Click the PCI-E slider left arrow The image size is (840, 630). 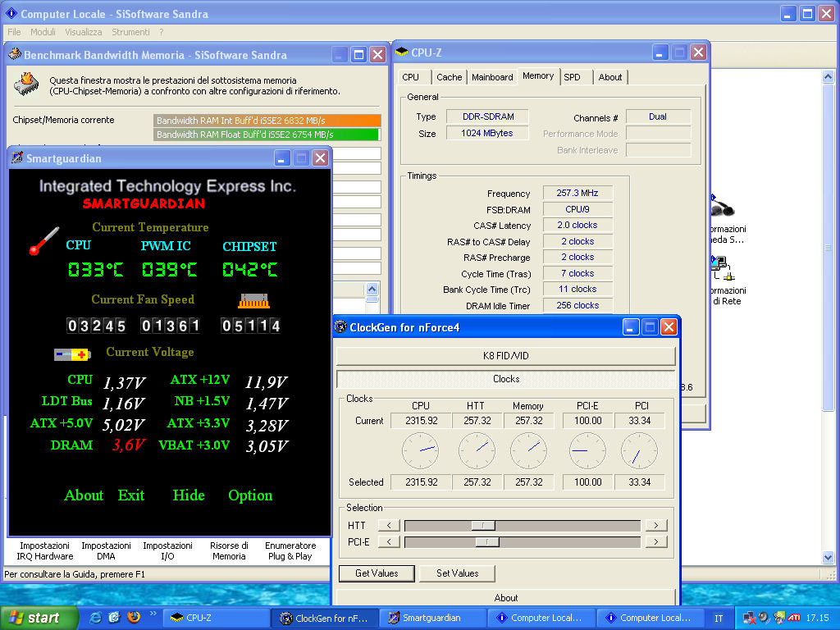click(x=389, y=542)
